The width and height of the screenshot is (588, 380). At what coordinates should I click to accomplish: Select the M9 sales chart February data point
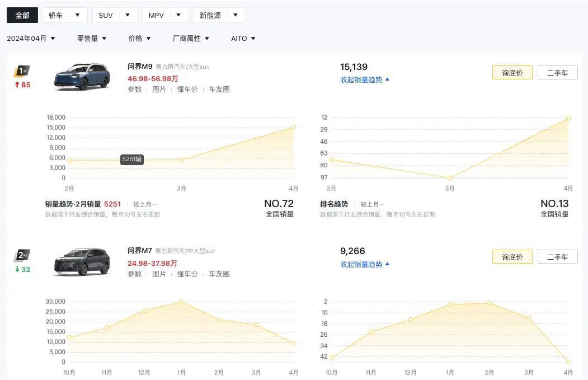click(x=69, y=160)
